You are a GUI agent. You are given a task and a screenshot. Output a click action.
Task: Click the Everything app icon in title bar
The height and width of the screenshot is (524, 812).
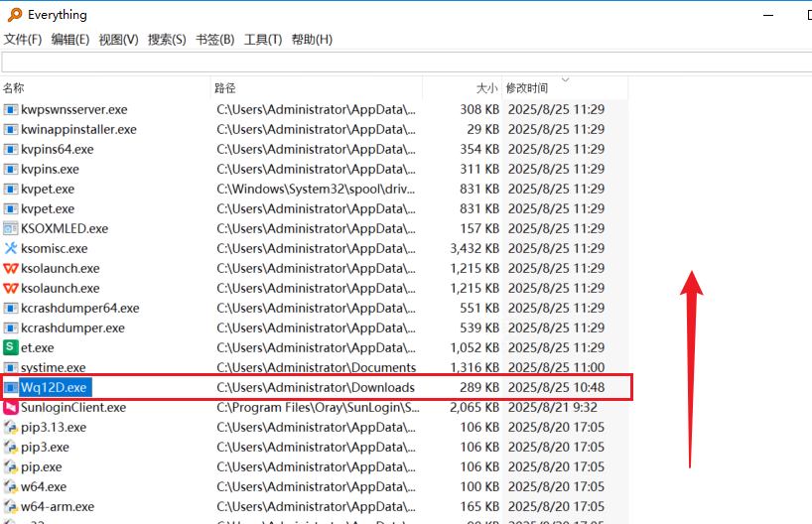coord(14,15)
